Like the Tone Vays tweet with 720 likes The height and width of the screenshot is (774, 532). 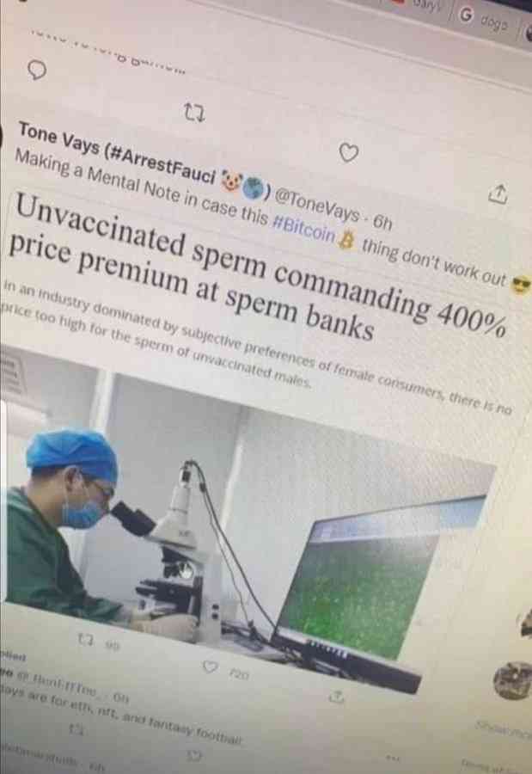211,667
